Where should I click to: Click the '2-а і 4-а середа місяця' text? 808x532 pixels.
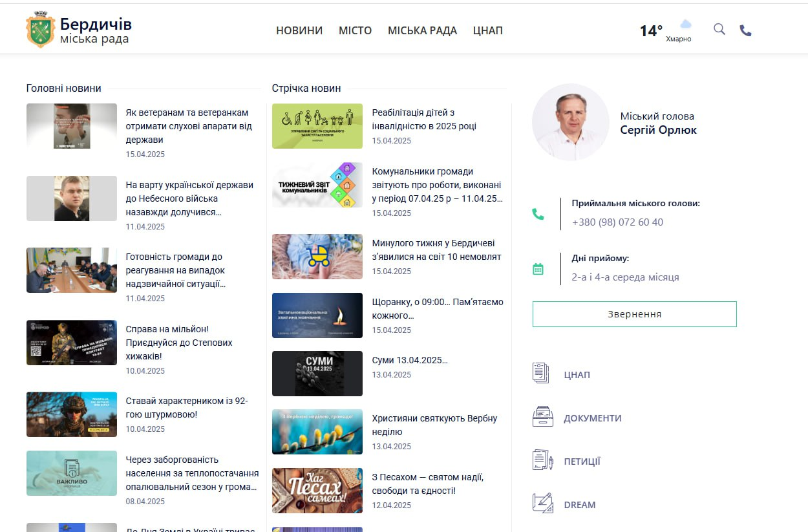pos(626,277)
